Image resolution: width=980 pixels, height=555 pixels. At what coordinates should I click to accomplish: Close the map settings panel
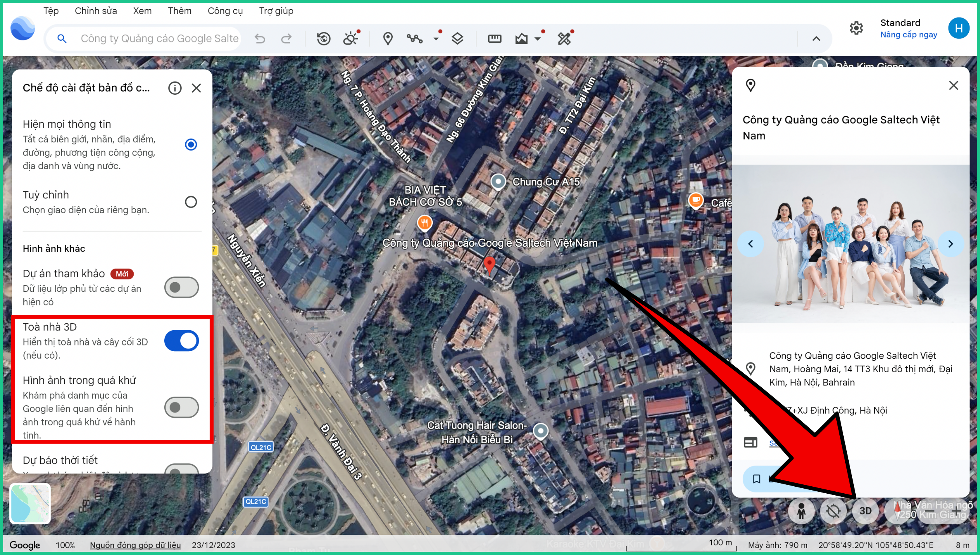click(x=197, y=88)
